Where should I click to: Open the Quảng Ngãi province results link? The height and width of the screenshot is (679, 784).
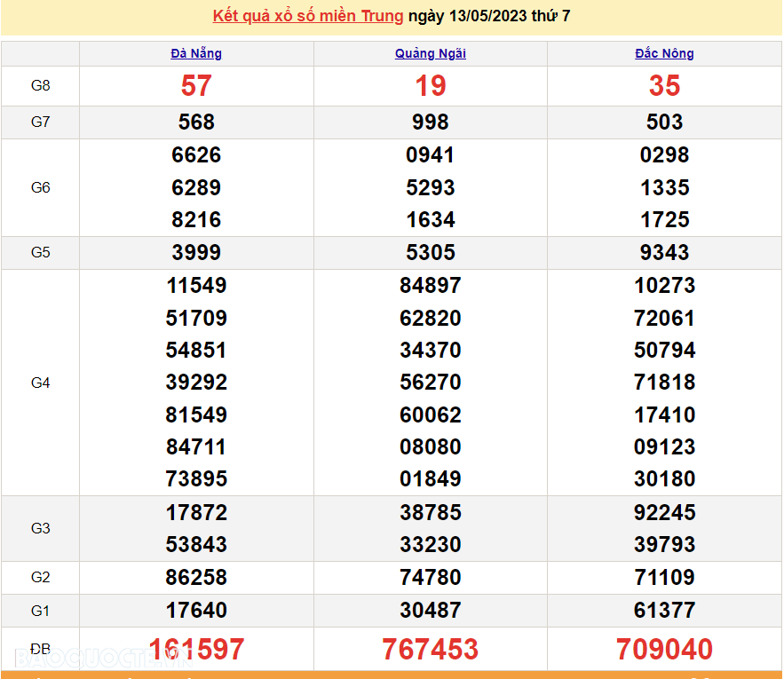click(430, 53)
